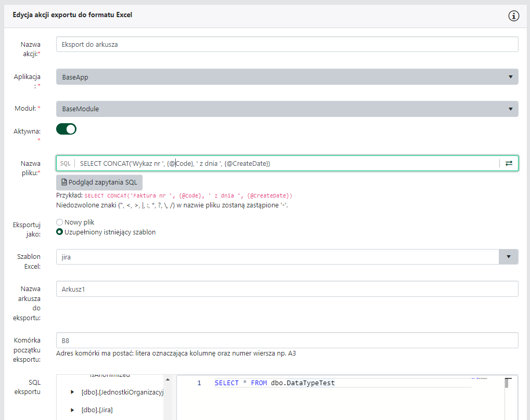This screenshot has height=420, width=530.
Task: Toggle the Aktywna switch off
Action: point(67,129)
